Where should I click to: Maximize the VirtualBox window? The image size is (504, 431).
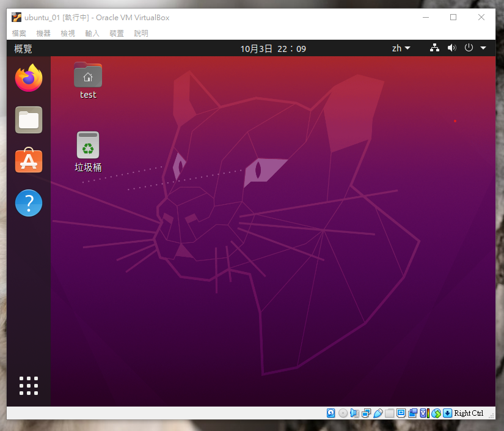(x=453, y=17)
